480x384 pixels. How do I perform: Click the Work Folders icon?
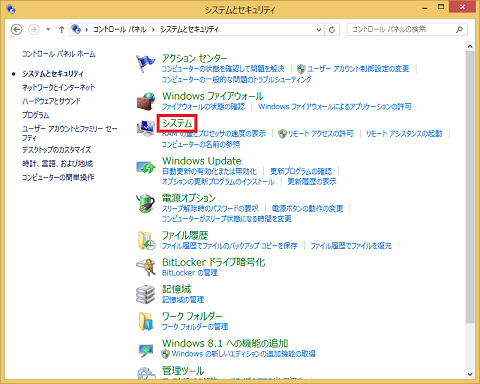click(146, 321)
